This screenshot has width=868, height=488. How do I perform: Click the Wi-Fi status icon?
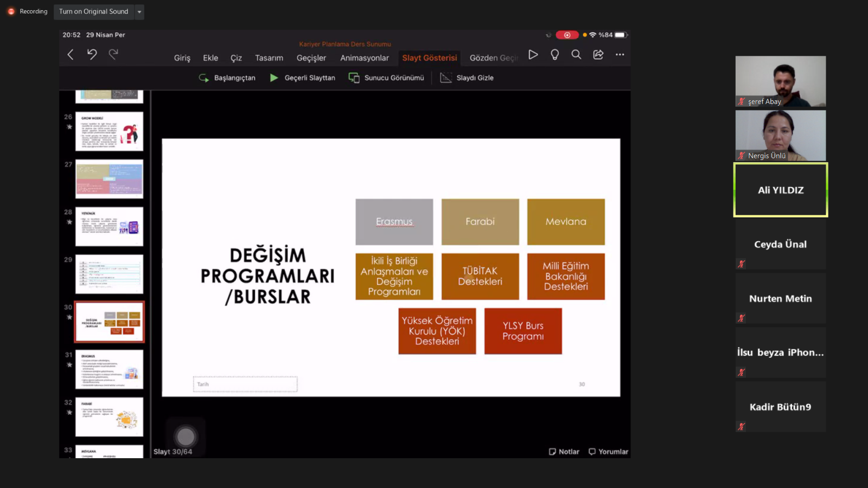(x=593, y=35)
